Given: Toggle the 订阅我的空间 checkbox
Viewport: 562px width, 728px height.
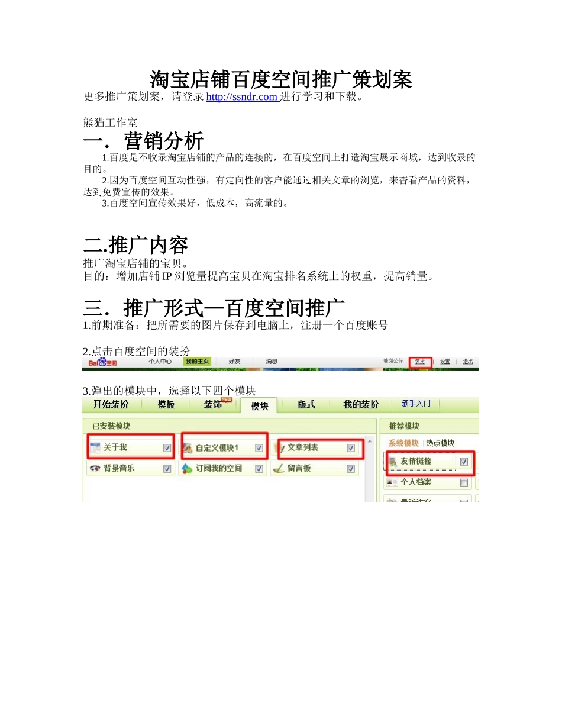Looking at the screenshot, I should tap(259, 469).
